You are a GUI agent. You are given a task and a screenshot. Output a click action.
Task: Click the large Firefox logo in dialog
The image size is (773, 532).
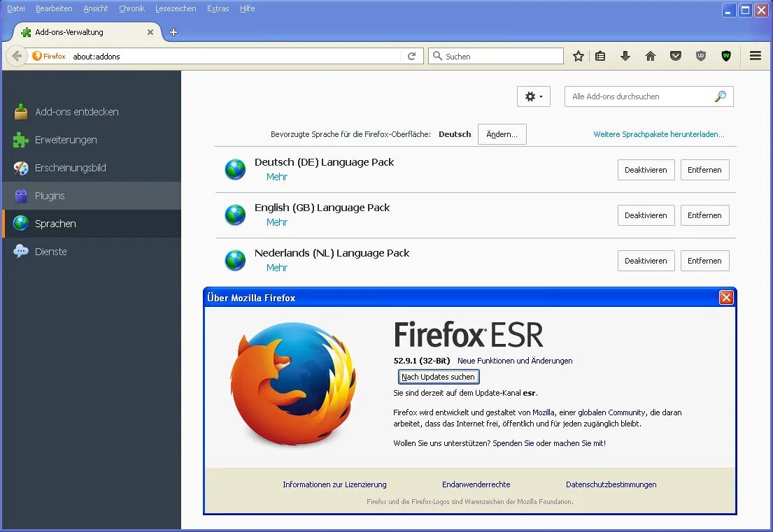tap(294, 384)
